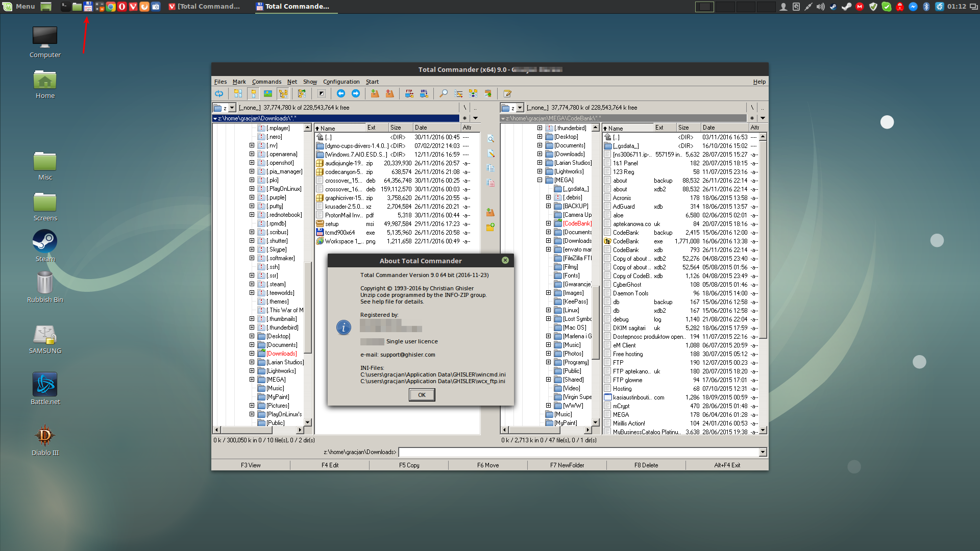Click the move icon in middle vertical bar
Image resolution: width=980 pixels, height=551 pixels.
tap(491, 183)
